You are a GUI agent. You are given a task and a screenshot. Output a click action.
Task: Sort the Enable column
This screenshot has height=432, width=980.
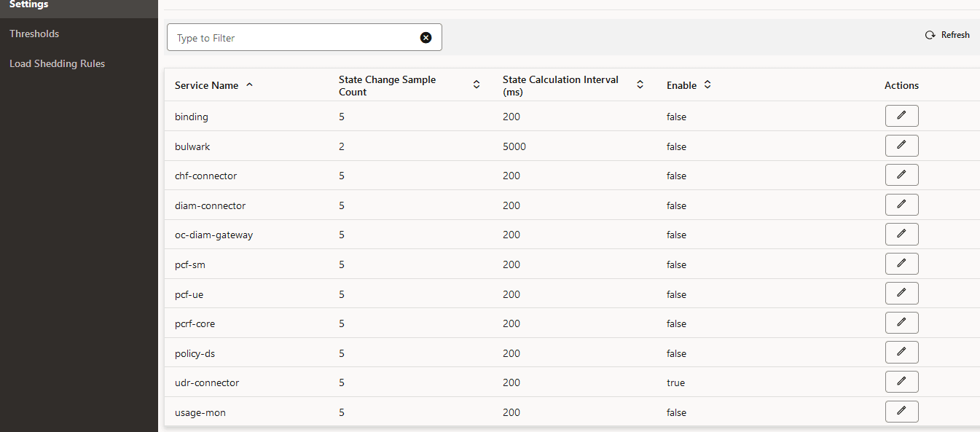706,84
